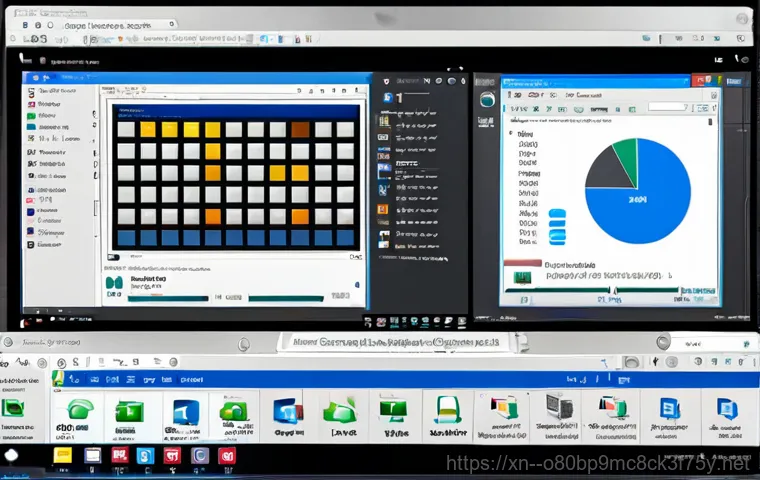Select the brown square in the grid's top row
Viewport: 760px width, 480px height.
tap(300, 129)
